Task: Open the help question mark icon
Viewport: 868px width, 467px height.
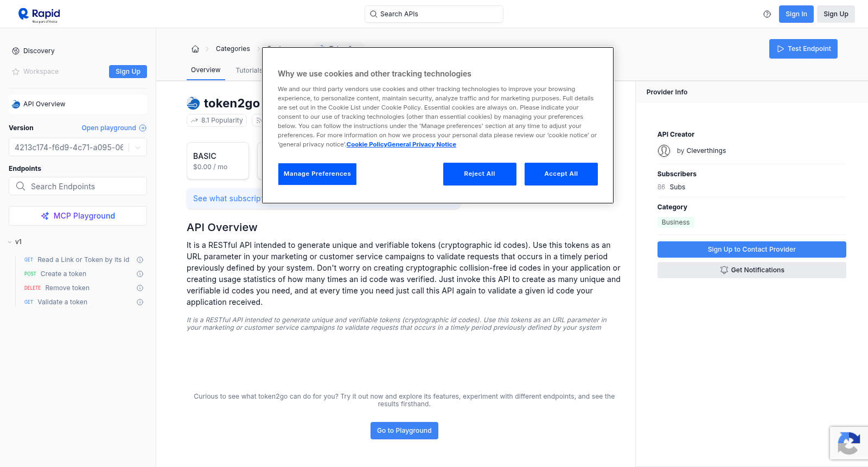Action: pos(767,14)
